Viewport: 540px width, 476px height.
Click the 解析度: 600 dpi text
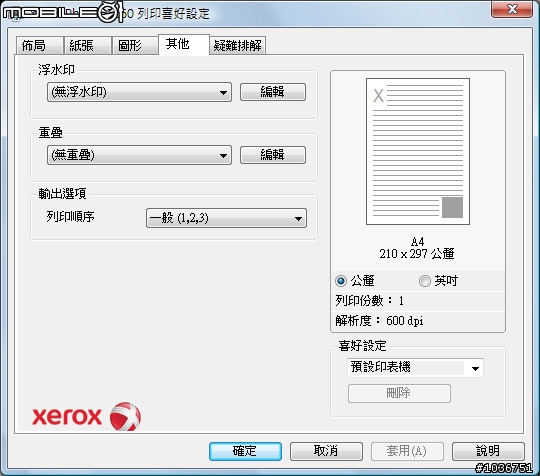point(379,321)
